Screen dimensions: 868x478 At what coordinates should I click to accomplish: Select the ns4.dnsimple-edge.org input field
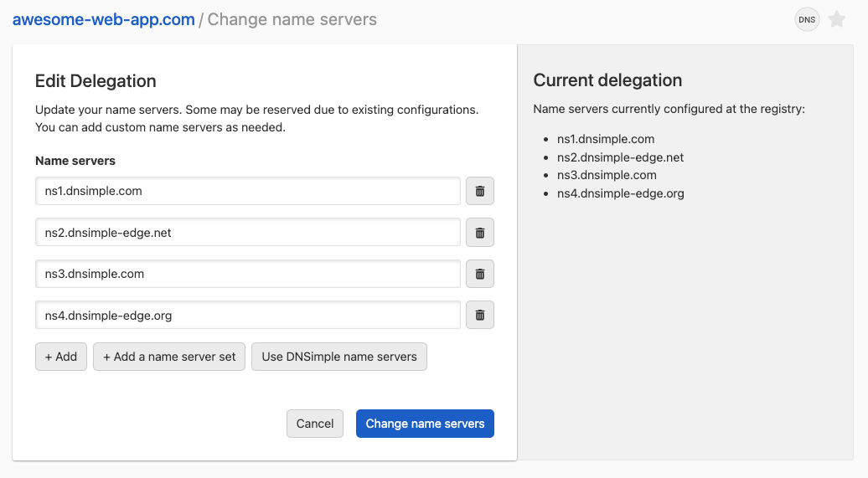248,315
